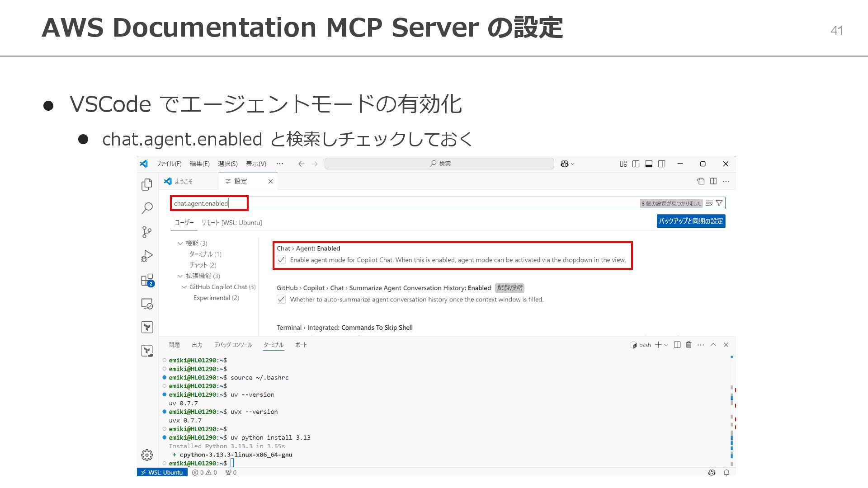The height and width of the screenshot is (488, 868).
Task: Switch to the 問題 panel tab
Action: click(x=174, y=345)
